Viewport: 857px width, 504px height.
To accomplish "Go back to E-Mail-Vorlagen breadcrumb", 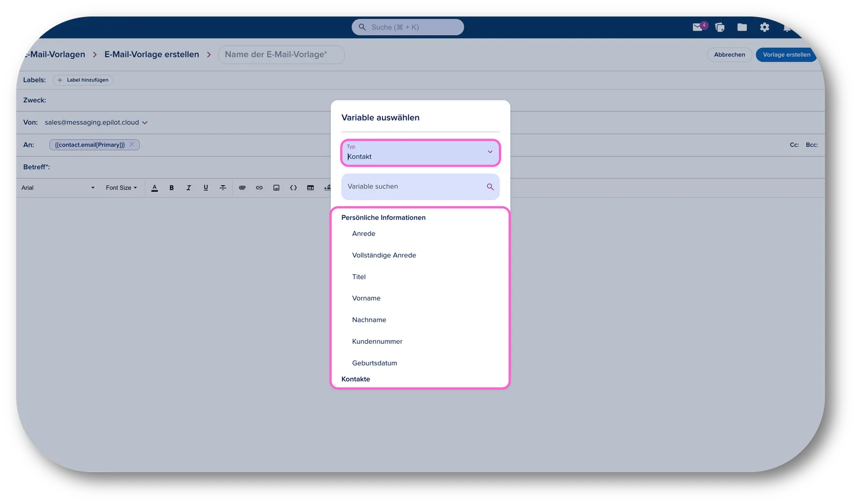I will [55, 55].
